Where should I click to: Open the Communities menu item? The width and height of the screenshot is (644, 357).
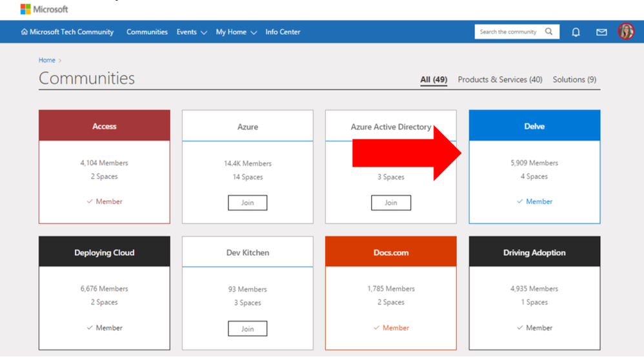click(x=147, y=32)
